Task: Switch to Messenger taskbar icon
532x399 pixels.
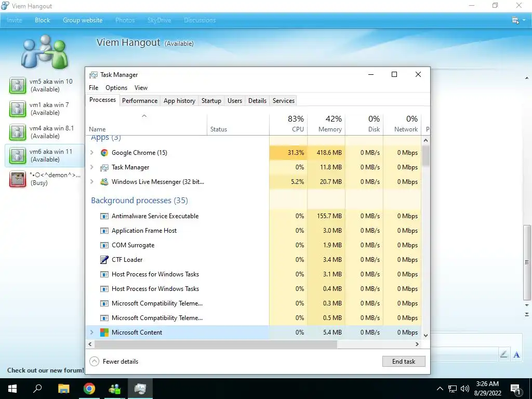Action: [115, 389]
